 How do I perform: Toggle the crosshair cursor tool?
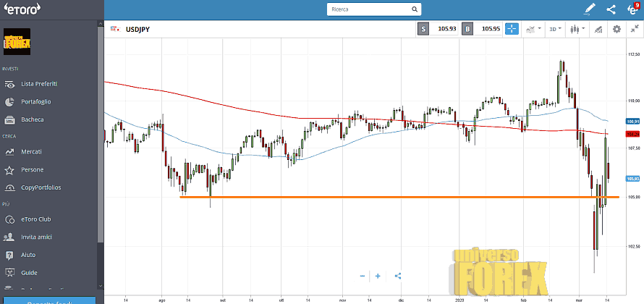512,29
